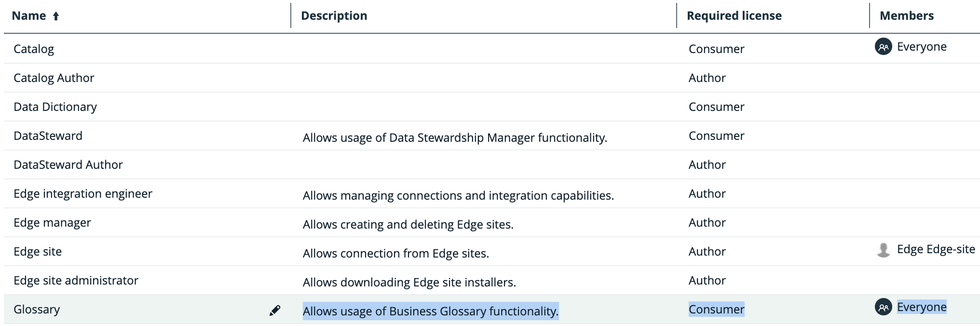
Task: Open the Catalog role
Action: (x=34, y=49)
